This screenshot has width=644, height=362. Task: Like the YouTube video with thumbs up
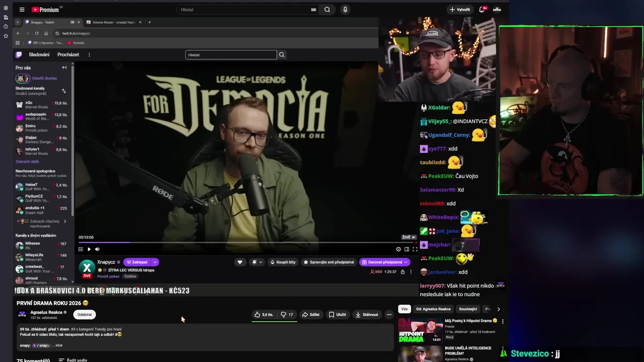264,315
